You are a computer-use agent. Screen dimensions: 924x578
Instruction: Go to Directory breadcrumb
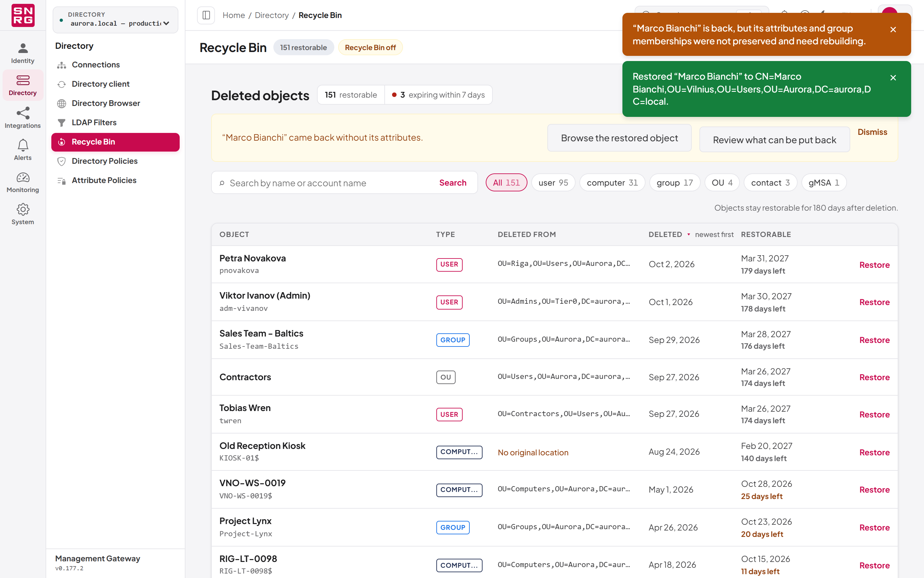271,15
